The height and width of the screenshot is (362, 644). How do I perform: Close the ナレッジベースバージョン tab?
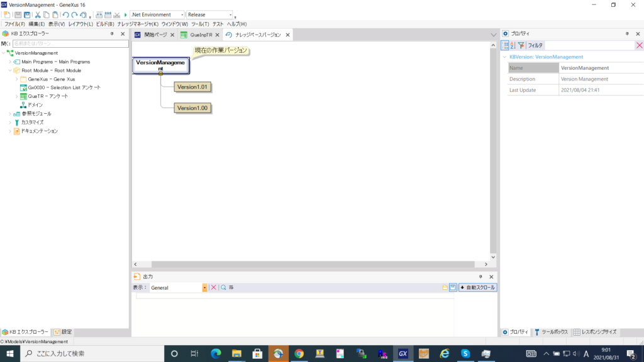tap(287, 35)
